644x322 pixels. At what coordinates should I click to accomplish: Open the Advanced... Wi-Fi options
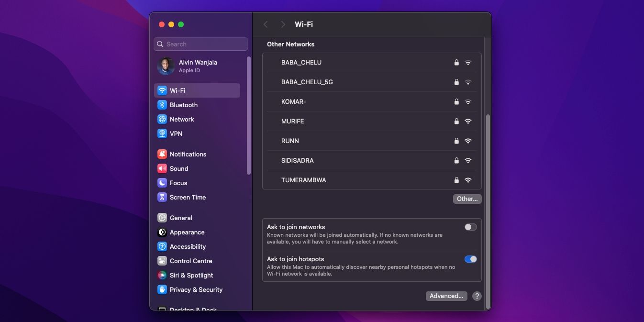[x=446, y=296]
